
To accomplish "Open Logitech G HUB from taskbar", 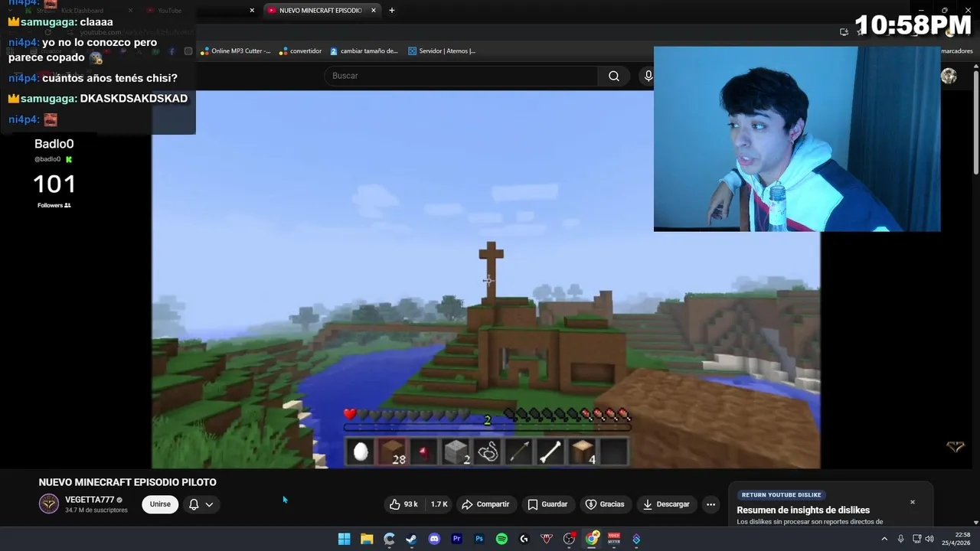I will point(524,539).
